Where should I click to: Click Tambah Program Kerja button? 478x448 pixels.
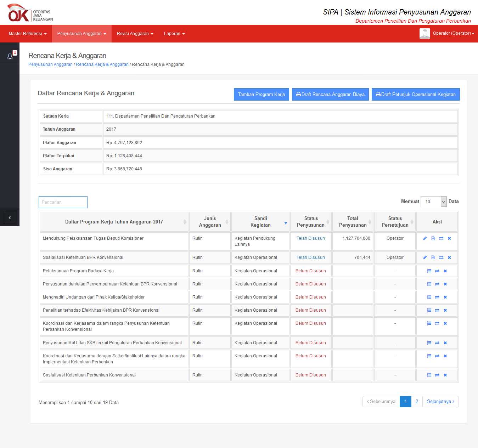point(261,95)
